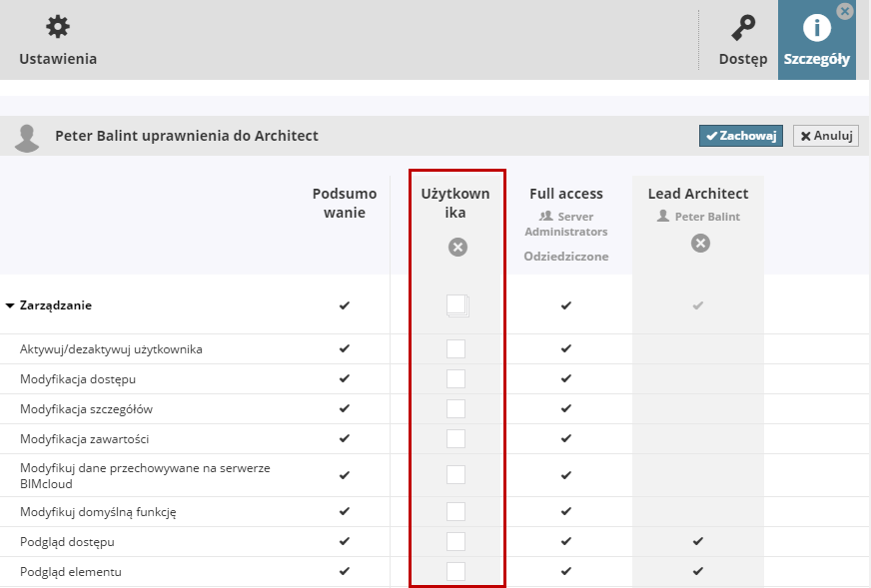871x588 pixels.
Task: Enable the Podgląd elementu checkbox
Action: tap(455, 572)
